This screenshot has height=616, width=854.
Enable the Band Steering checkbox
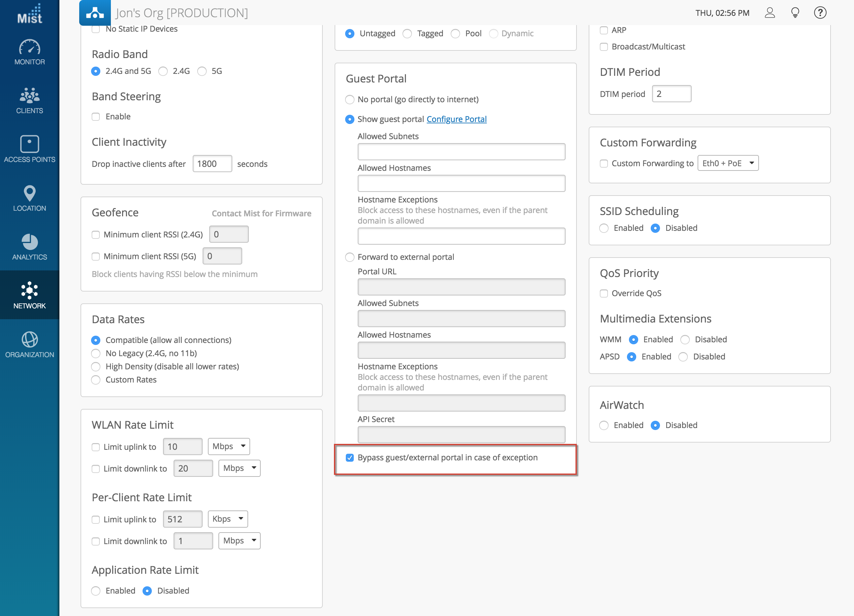click(x=96, y=117)
